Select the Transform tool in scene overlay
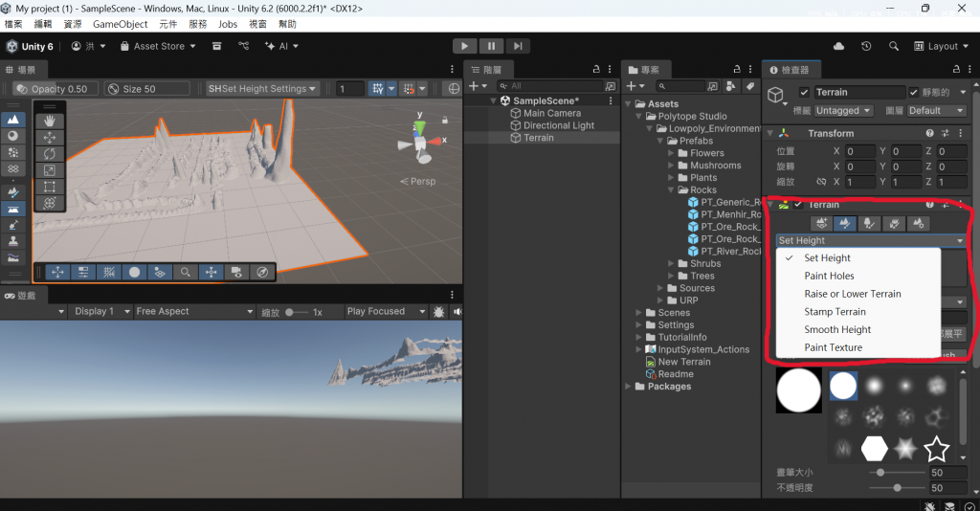 (50, 203)
